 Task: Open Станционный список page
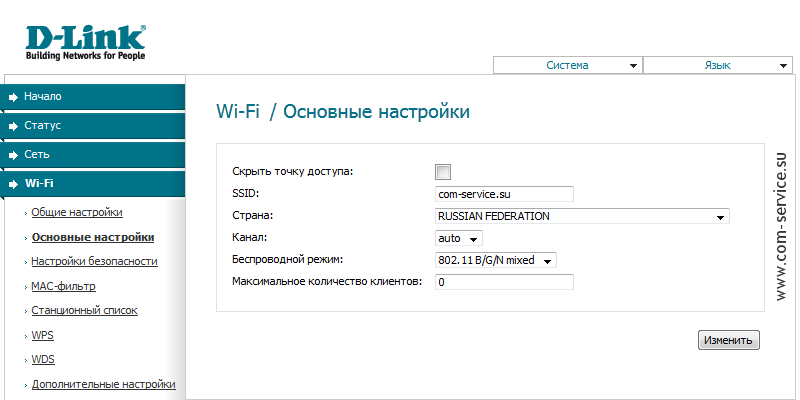tap(85, 310)
